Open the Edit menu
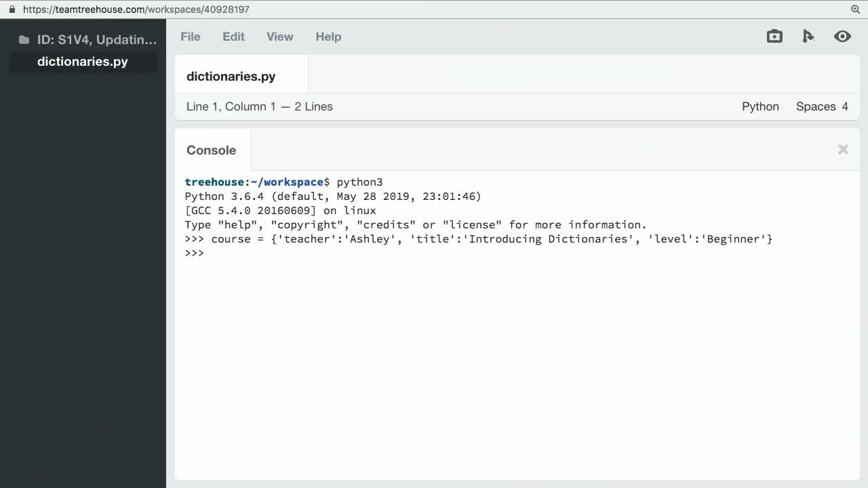 pos(233,37)
